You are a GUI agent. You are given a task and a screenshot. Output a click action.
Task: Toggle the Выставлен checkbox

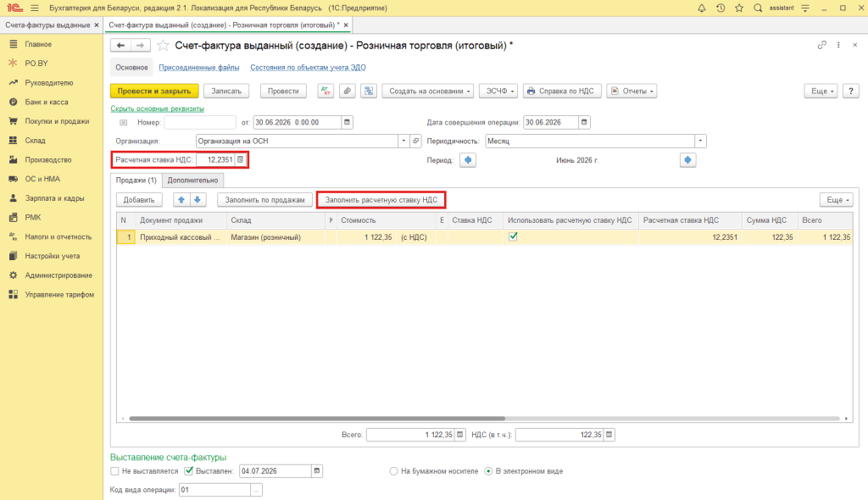(x=189, y=471)
